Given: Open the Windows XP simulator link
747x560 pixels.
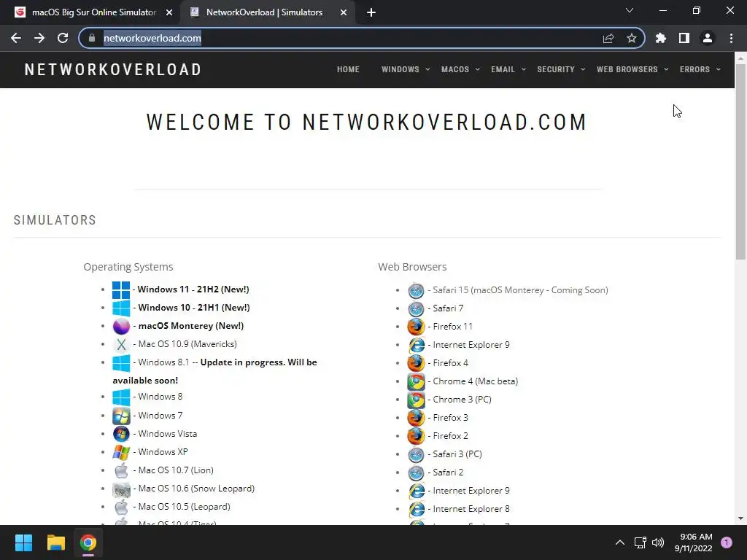Looking at the screenshot, I should click(x=163, y=452).
